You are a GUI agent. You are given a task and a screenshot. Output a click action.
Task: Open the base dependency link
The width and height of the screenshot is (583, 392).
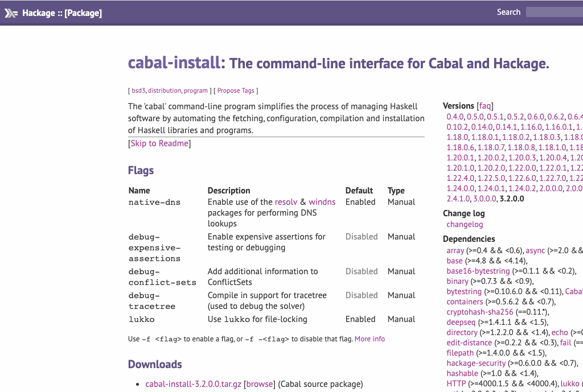[454, 261]
